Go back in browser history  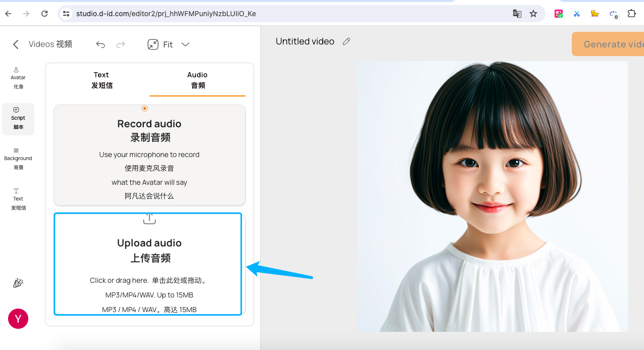tap(8, 14)
